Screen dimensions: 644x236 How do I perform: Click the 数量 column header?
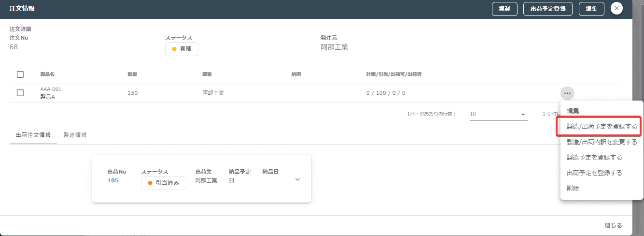[132, 74]
